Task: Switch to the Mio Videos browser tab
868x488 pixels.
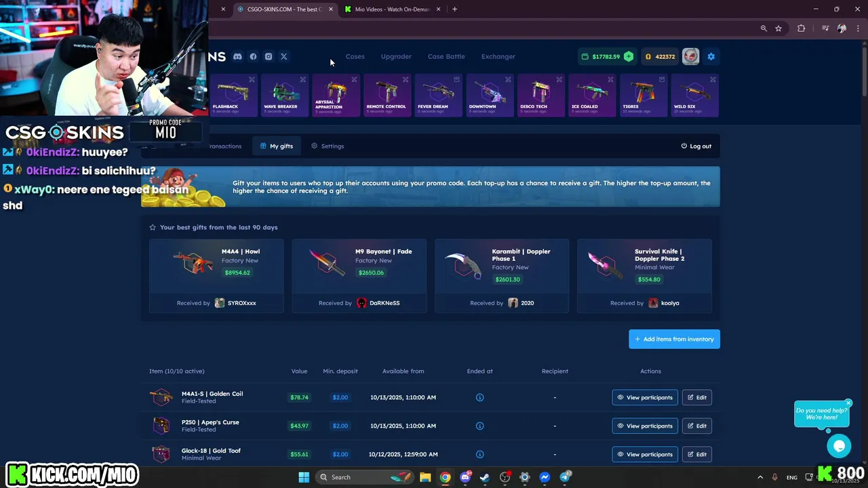Action: click(x=392, y=9)
